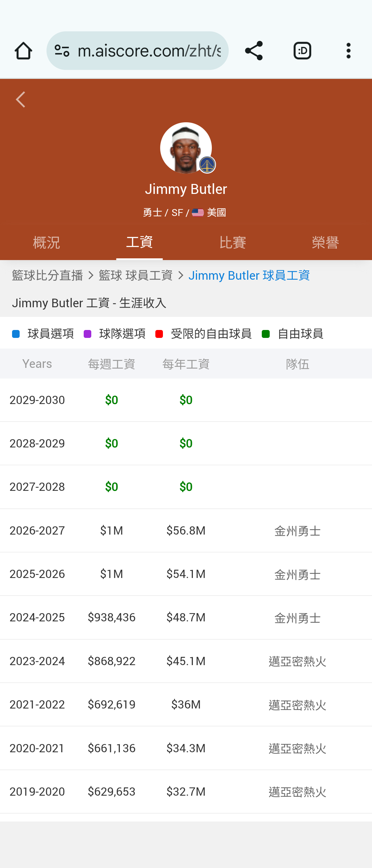The width and height of the screenshot is (372, 868).
Task: Tap the $36M yearly salary value
Action: coord(186,704)
